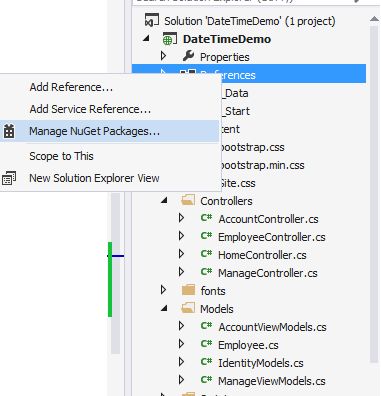This screenshot has height=396, width=381.
Task: Click Solution Explorer scroll up arrow
Action: pyautogui.click(x=374, y=19)
